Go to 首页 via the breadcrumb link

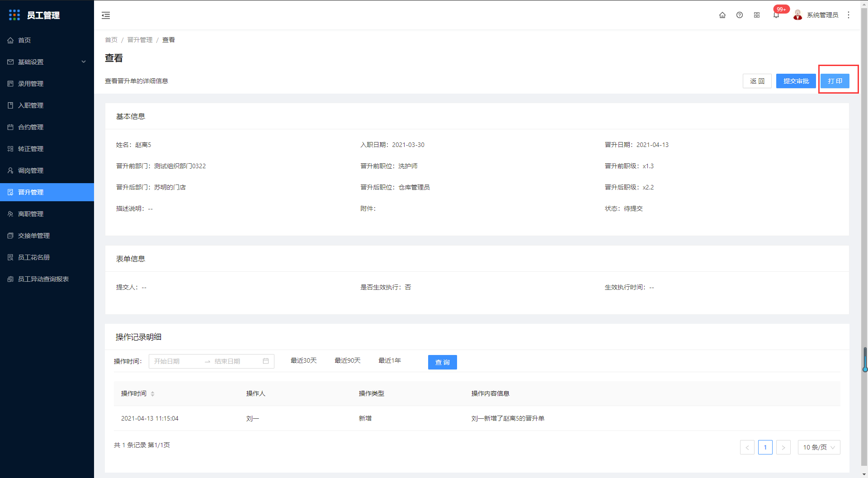111,40
